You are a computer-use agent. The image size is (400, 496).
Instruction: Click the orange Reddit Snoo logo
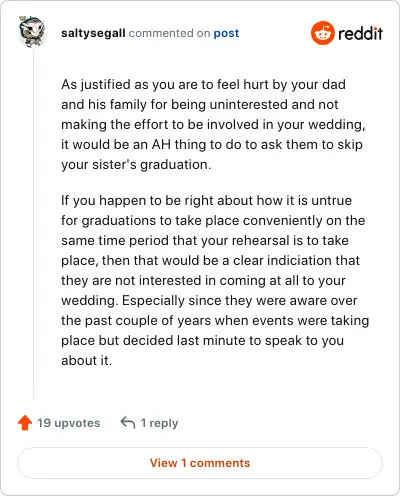click(x=322, y=33)
